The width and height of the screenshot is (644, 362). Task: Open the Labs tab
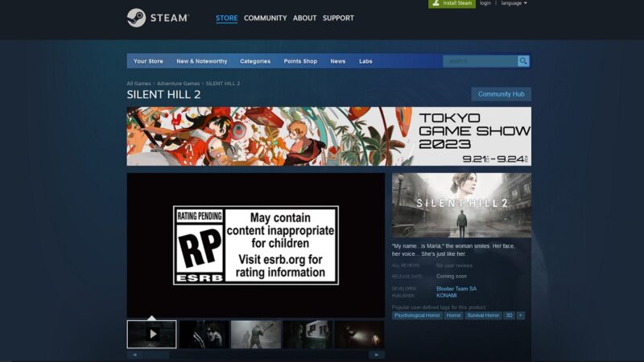point(365,61)
